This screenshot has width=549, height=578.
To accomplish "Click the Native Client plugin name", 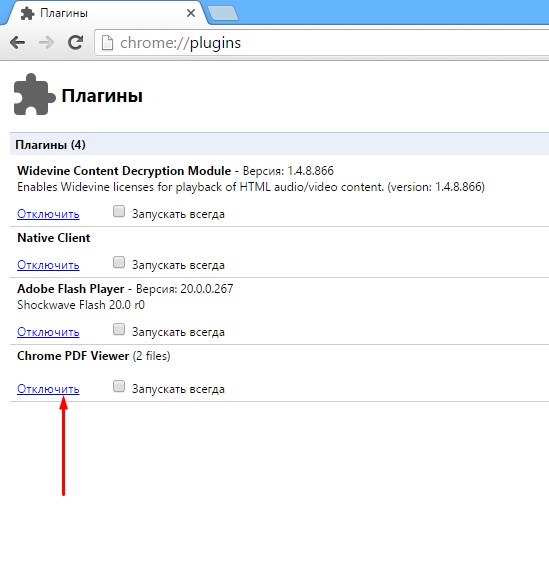I will click(x=53, y=238).
